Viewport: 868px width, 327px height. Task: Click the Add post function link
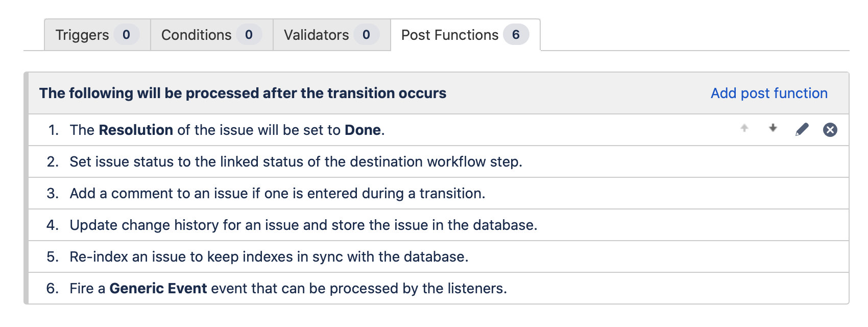769,93
